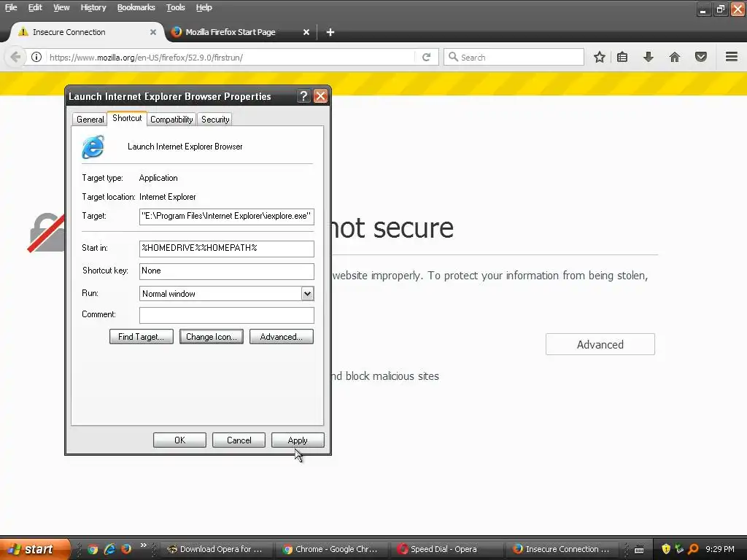Click the Help question mark in properties dialog
The height and width of the screenshot is (560, 747).
tap(303, 96)
